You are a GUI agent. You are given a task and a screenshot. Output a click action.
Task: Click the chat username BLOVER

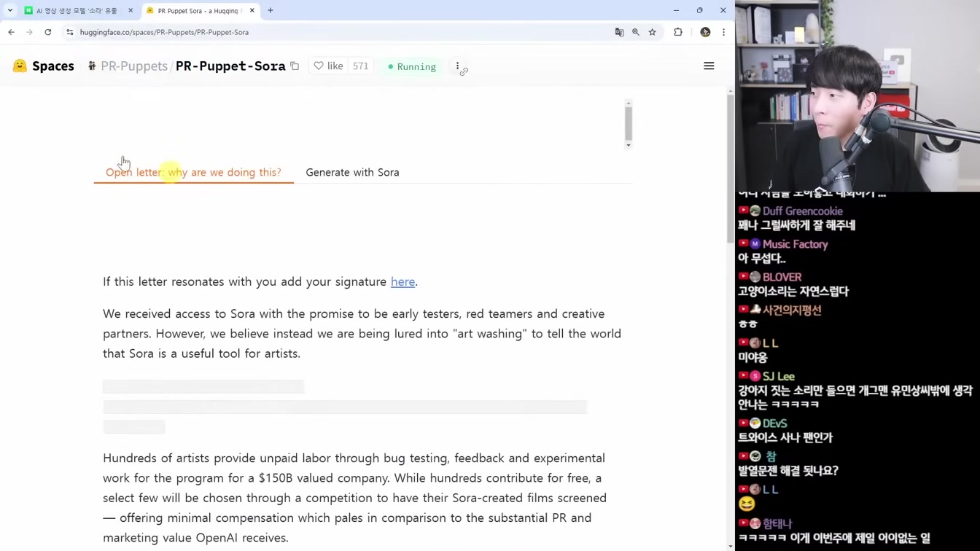click(x=782, y=277)
